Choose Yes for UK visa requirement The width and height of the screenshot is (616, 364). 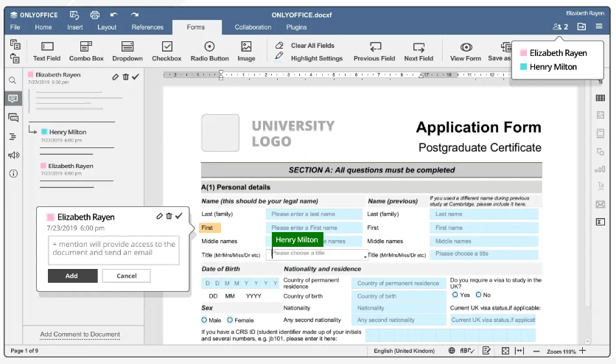pos(455,295)
